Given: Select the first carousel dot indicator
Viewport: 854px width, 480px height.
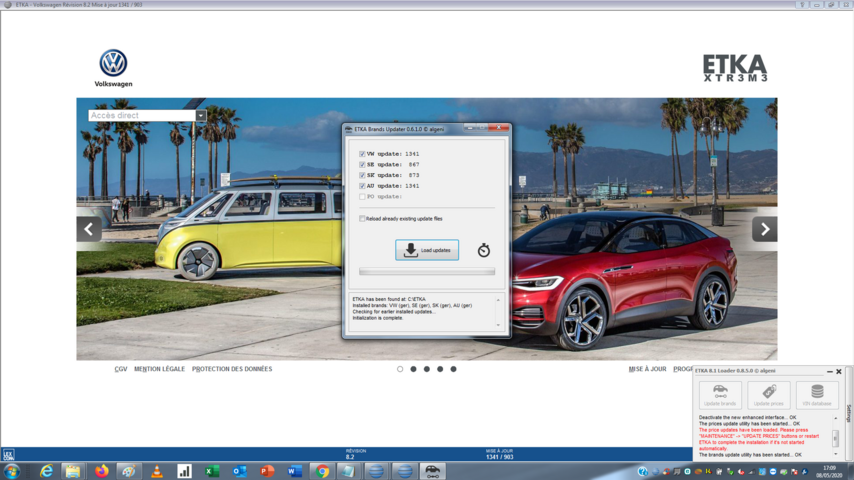Looking at the screenshot, I should (400, 369).
